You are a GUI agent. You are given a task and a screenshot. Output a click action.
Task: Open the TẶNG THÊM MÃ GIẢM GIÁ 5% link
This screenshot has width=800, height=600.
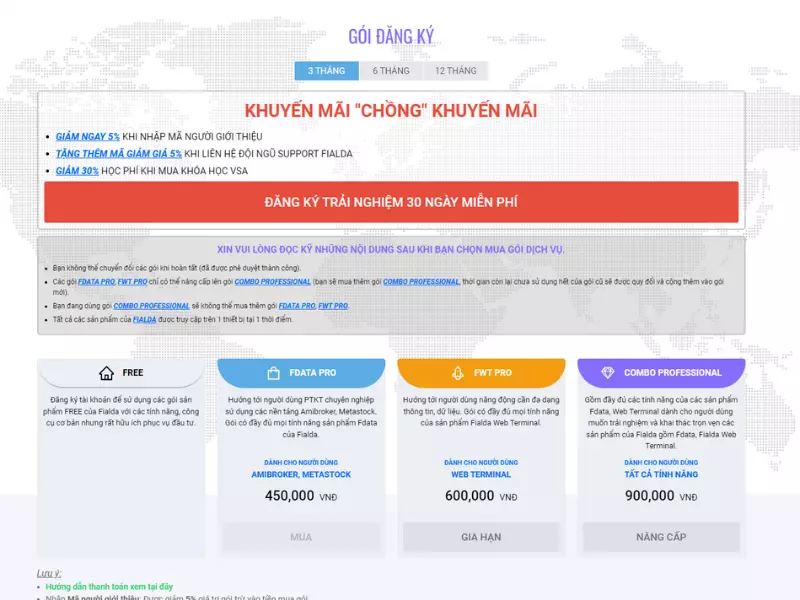point(119,154)
